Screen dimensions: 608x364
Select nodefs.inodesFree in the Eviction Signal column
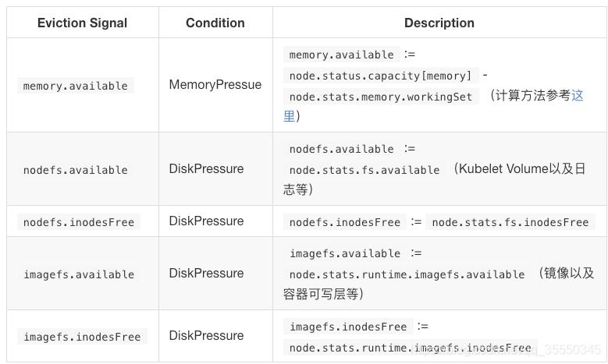(x=79, y=222)
